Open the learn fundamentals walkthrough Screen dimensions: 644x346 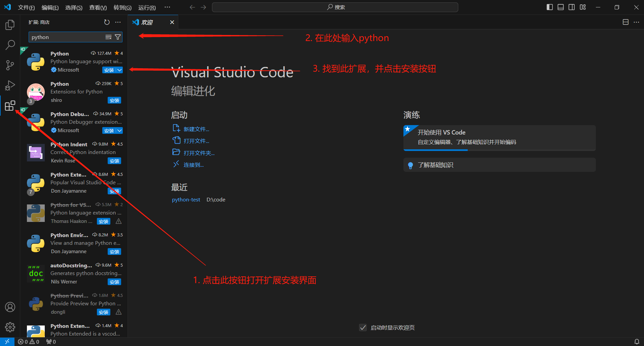pyautogui.click(x=499, y=165)
